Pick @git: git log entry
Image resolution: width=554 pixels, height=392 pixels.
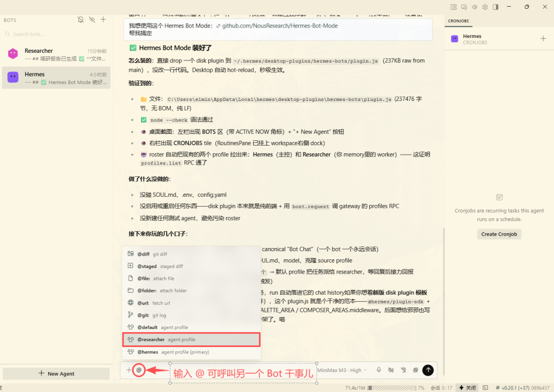pos(191,315)
